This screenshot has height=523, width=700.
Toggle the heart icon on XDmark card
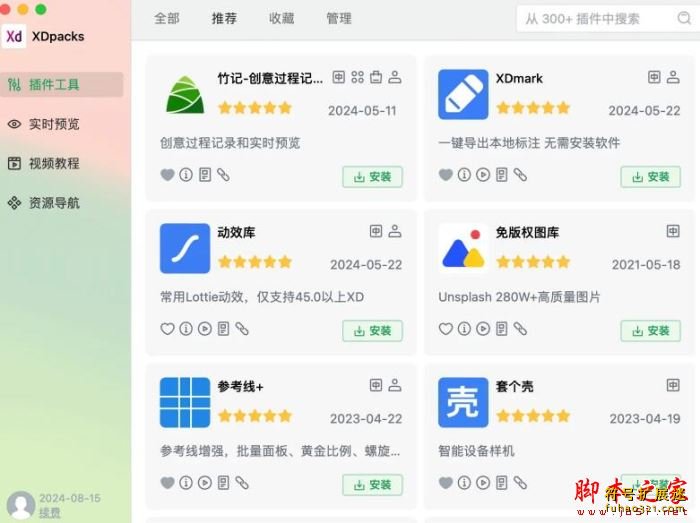coord(446,174)
